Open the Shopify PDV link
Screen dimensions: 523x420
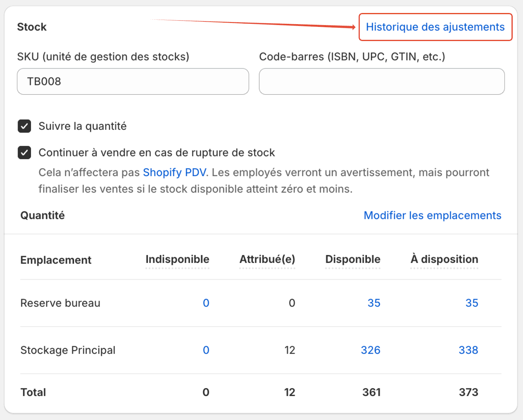(x=175, y=172)
